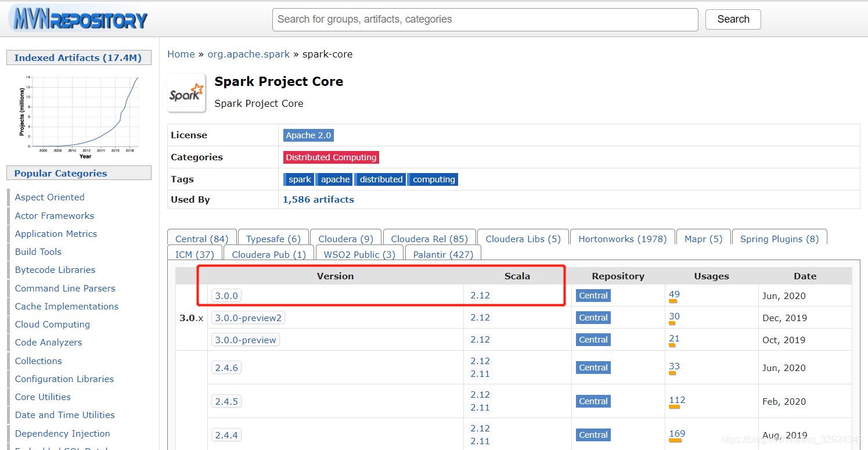Open the Dependency Injection category

pos(63,433)
